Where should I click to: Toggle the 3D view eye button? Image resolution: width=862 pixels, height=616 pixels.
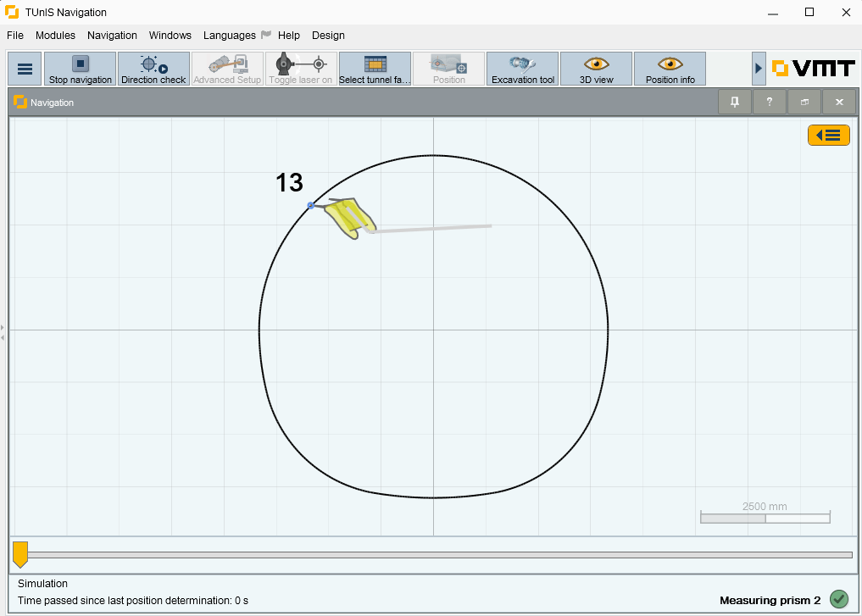tap(596, 69)
